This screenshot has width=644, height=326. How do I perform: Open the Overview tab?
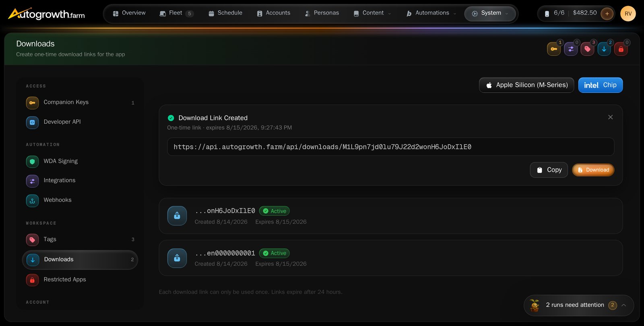coord(129,13)
